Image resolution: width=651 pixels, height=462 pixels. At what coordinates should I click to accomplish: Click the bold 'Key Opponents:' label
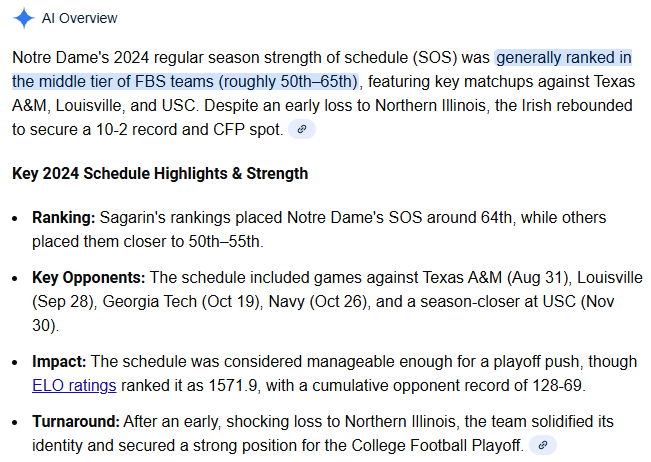(88, 278)
